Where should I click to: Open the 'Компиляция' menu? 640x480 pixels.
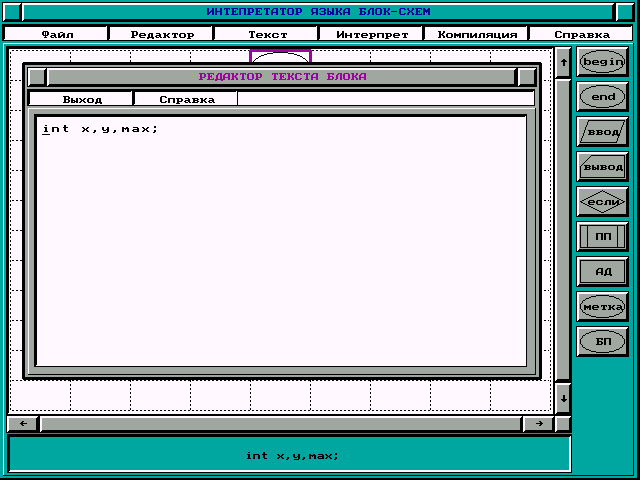(477, 34)
